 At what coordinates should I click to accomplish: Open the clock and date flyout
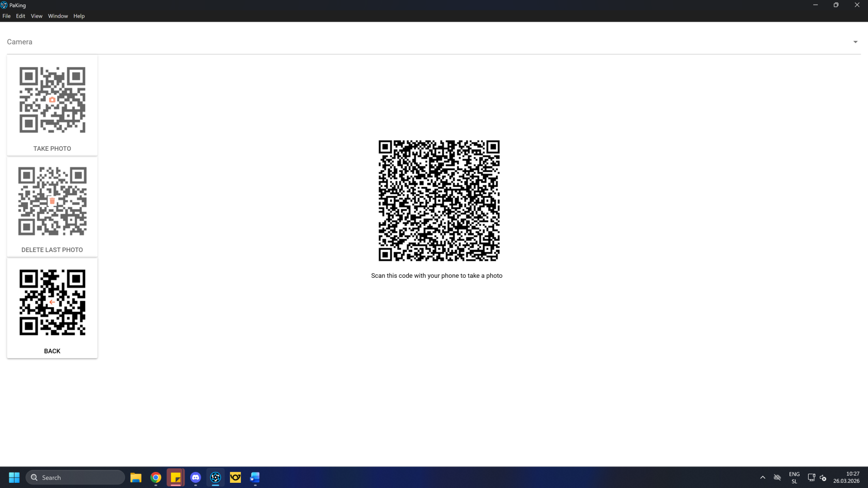pos(846,478)
